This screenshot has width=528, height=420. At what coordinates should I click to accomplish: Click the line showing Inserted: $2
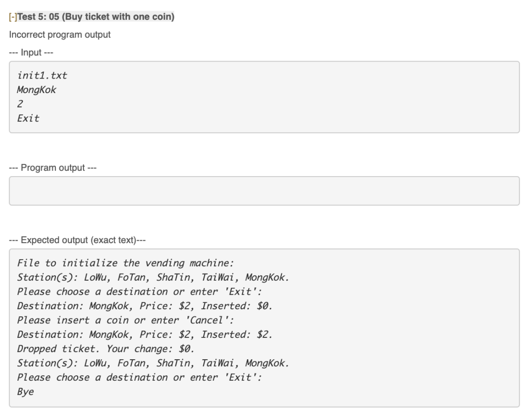click(145, 335)
